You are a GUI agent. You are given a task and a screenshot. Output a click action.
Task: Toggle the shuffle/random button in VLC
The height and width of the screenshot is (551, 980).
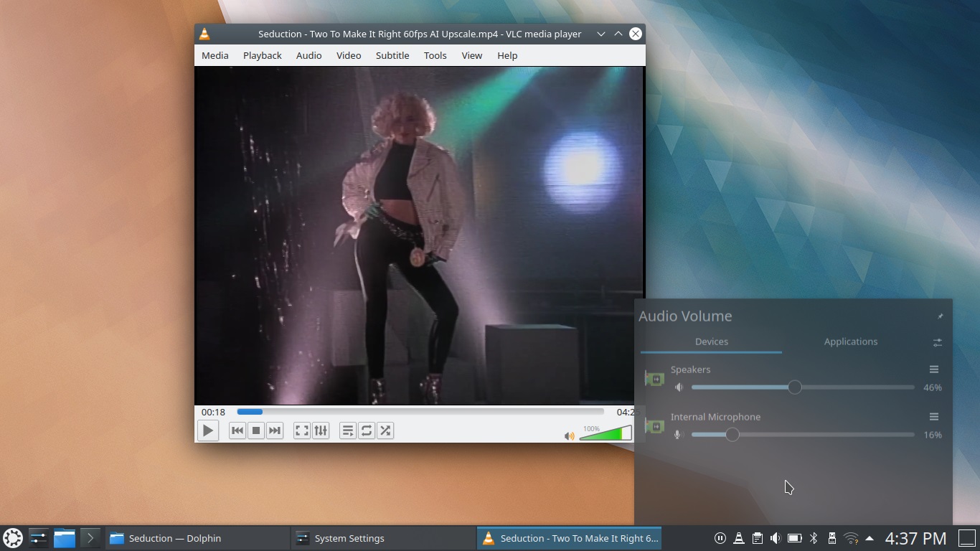tap(385, 430)
